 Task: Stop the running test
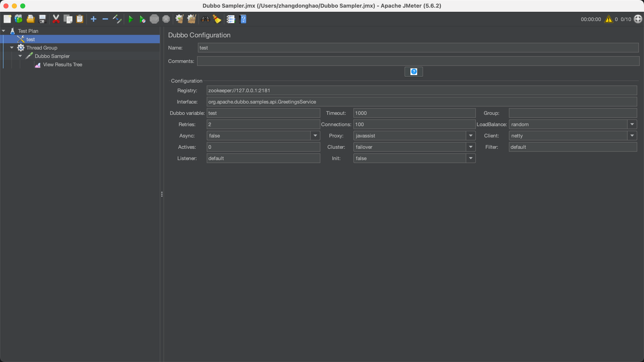tap(154, 19)
